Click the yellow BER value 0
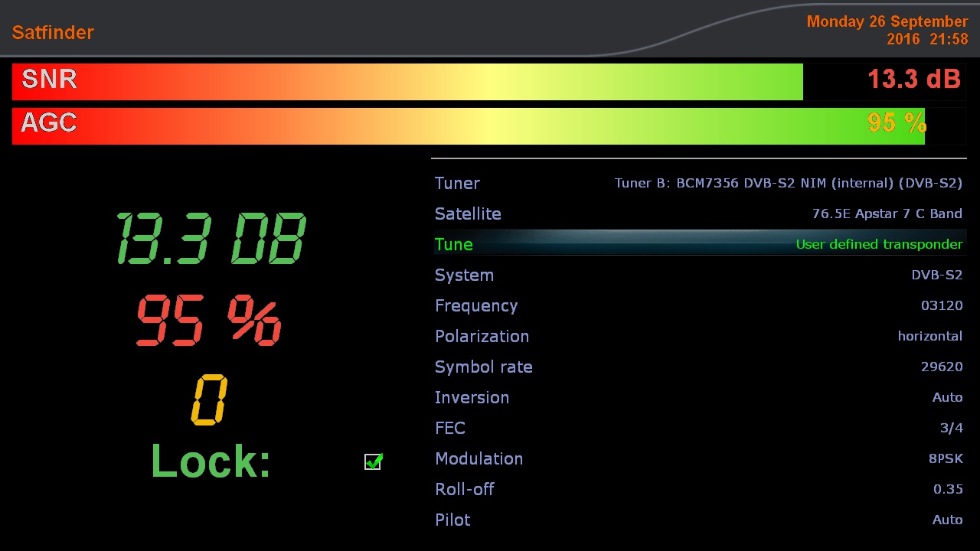 click(x=209, y=399)
